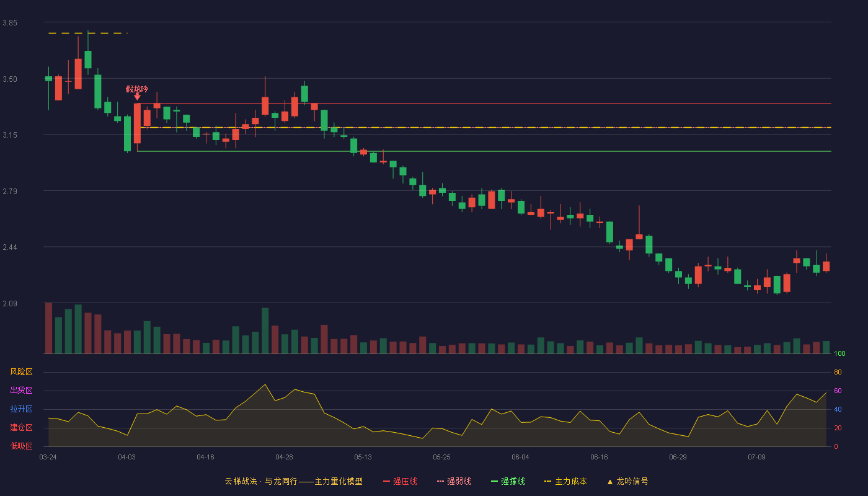Click the 3.85 price axis label
This screenshot has width=868, height=496.
(x=10, y=23)
